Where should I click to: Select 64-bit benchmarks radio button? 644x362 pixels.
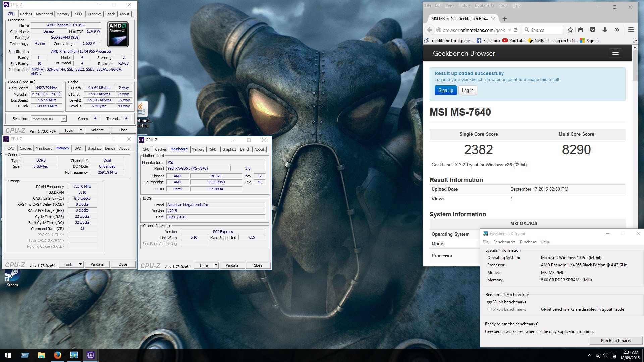(x=489, y=309)
